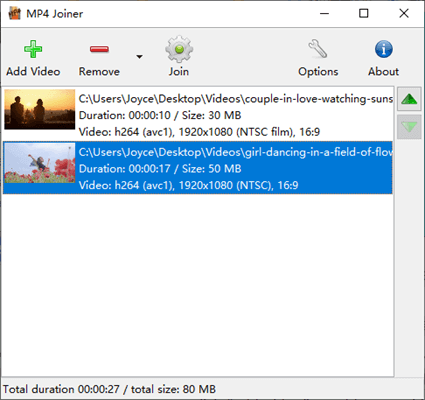Click the red minus Remove icon
The width and height of the screenshot is (425, 400).
point(99,49)
